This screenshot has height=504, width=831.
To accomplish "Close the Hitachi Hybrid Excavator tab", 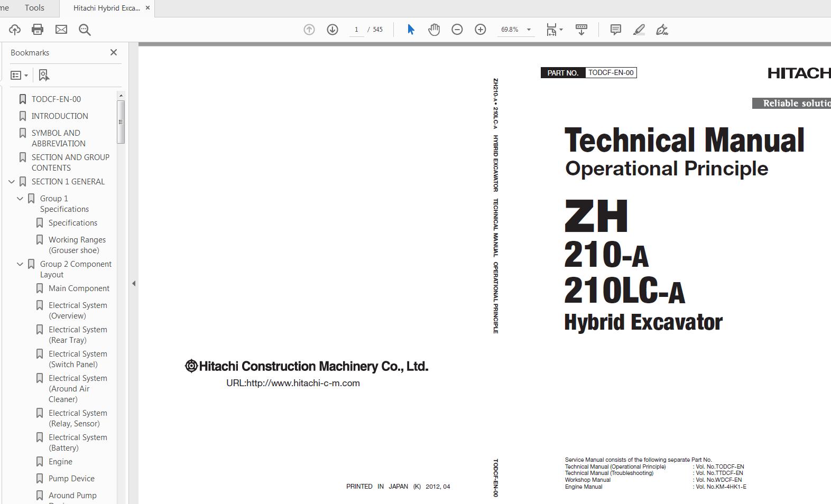I will (x=147, y=8).
